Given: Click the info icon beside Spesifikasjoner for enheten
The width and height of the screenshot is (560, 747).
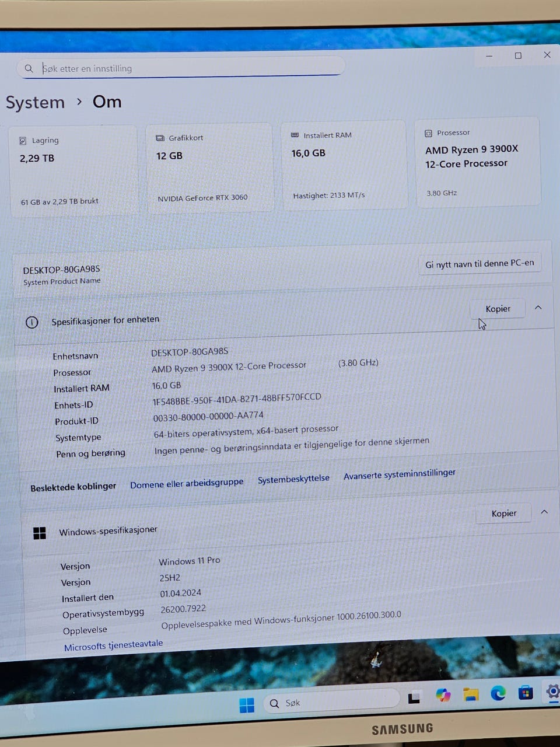Looking at the screenshot, I should click(32, 322).
